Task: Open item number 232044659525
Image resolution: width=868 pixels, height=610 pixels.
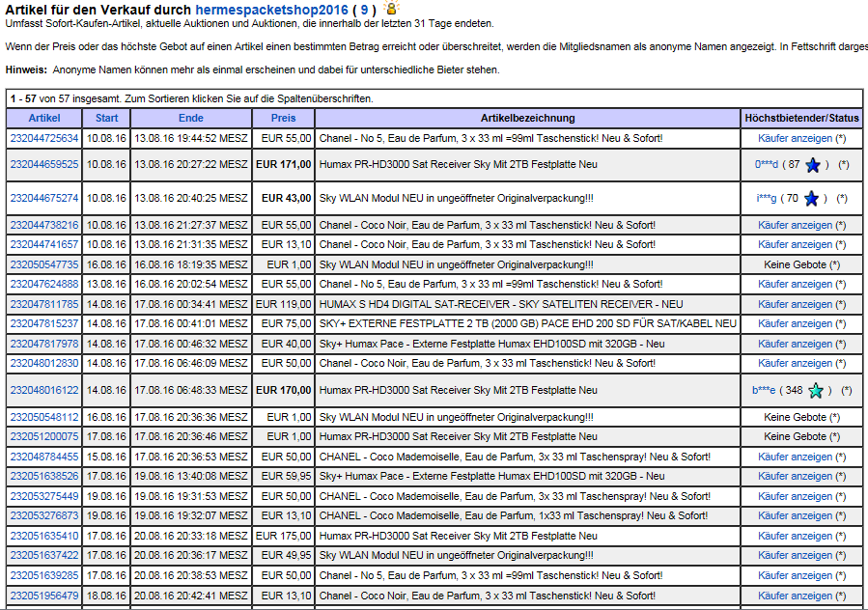Action: 44,164
